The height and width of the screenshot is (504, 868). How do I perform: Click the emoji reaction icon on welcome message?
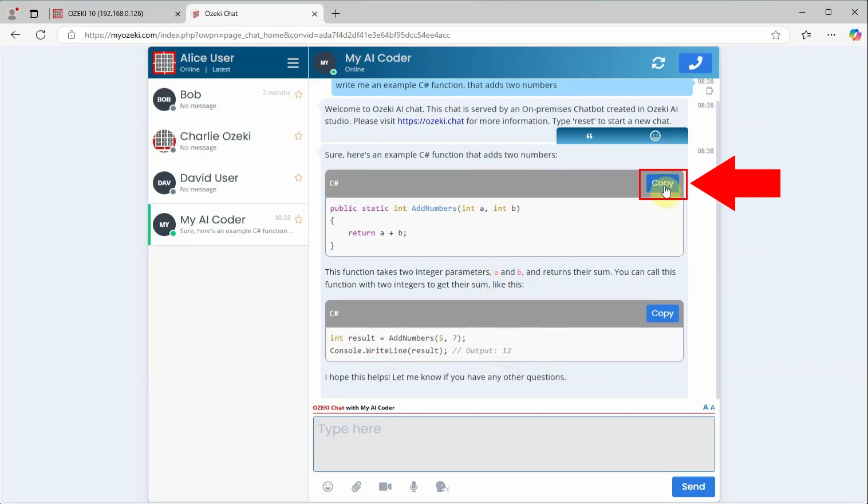656,136
